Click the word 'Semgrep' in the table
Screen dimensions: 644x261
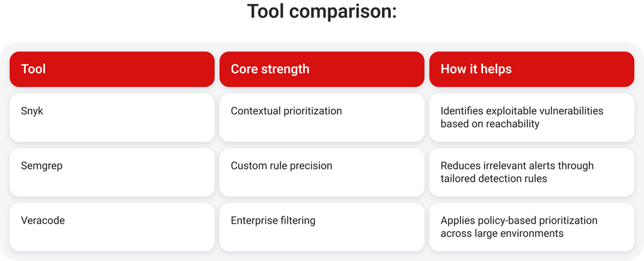click(x=41, y=166)
